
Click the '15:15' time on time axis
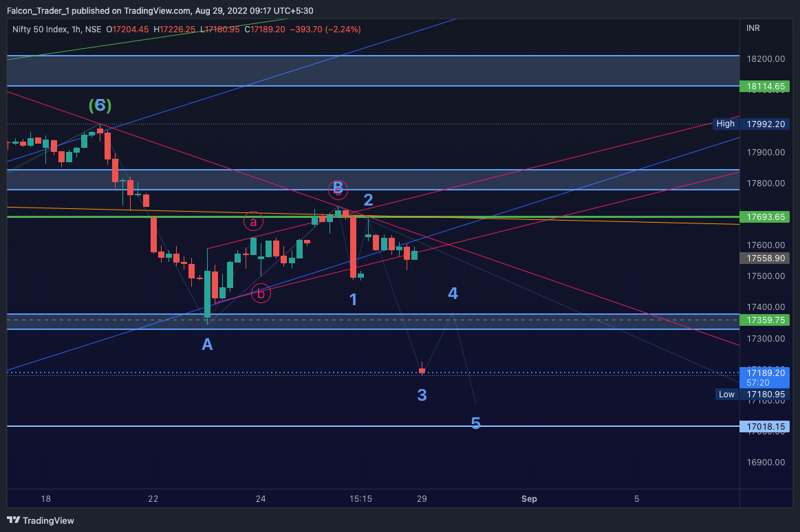click(x=360, y=499)
